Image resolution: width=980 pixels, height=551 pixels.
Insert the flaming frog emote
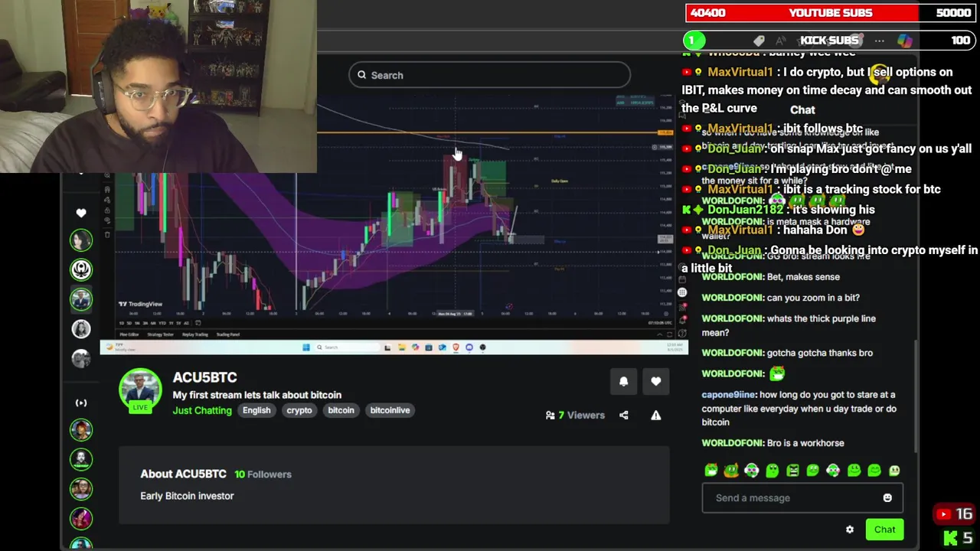[731, 470]
